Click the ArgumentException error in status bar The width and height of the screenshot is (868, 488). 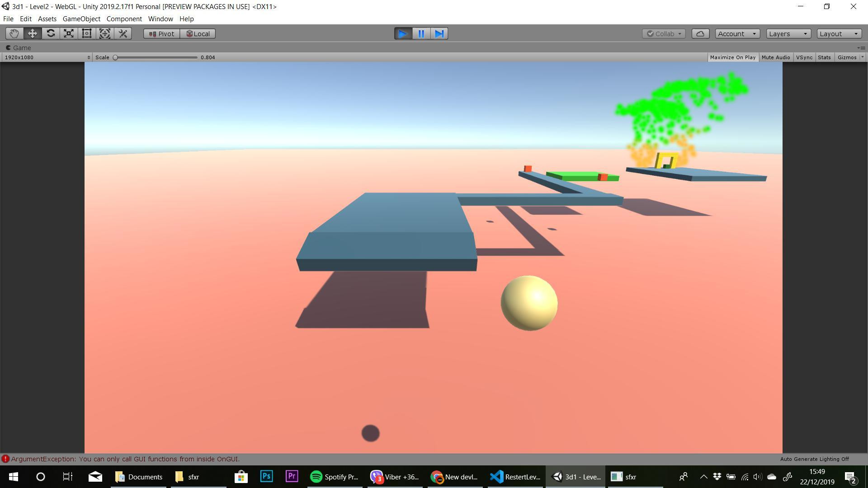tap(125, 459)
